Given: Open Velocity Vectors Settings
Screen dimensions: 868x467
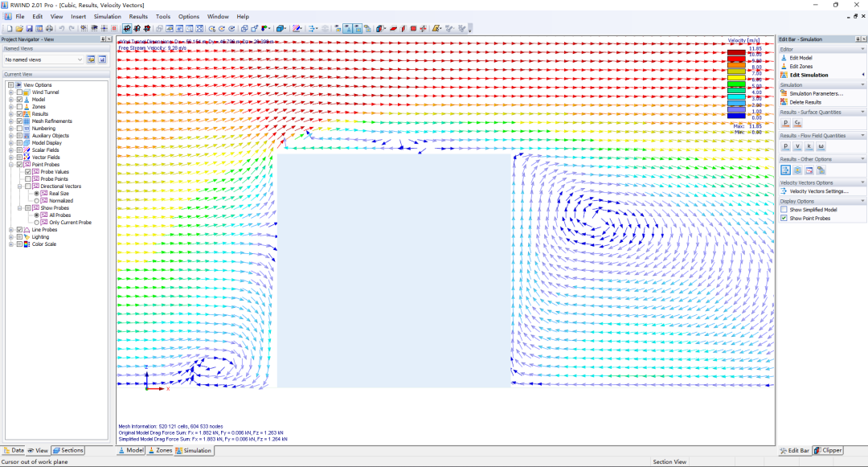Looking at the screenshot, I should click(819, 190).
